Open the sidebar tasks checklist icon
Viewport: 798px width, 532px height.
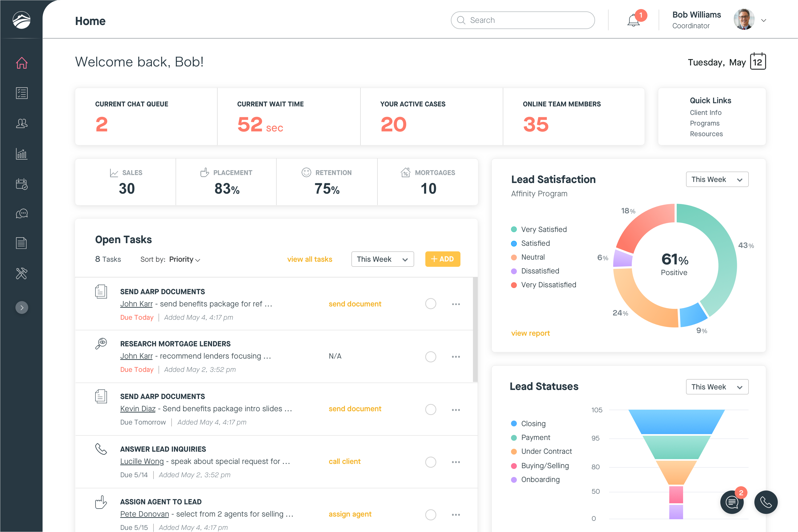21,93
